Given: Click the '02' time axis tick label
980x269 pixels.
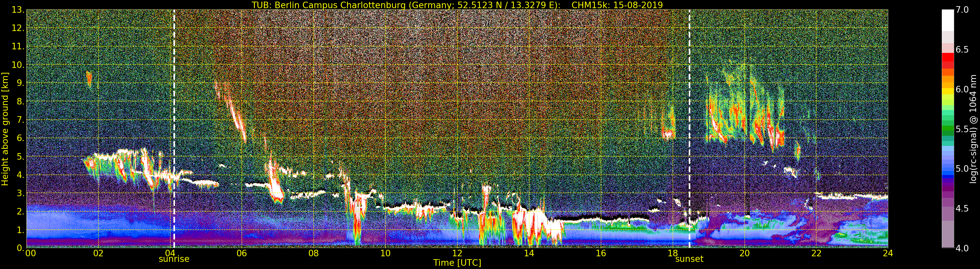Looking at the screenshot, I should point(98,253).
